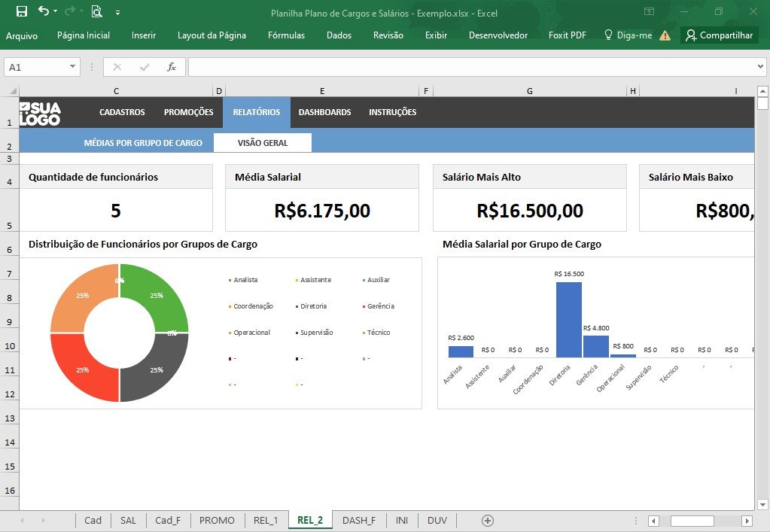The width and height of the screenshot is (770, 532).
Task: Open the Foxit PDF tab
Action: (x=568, y=35)
